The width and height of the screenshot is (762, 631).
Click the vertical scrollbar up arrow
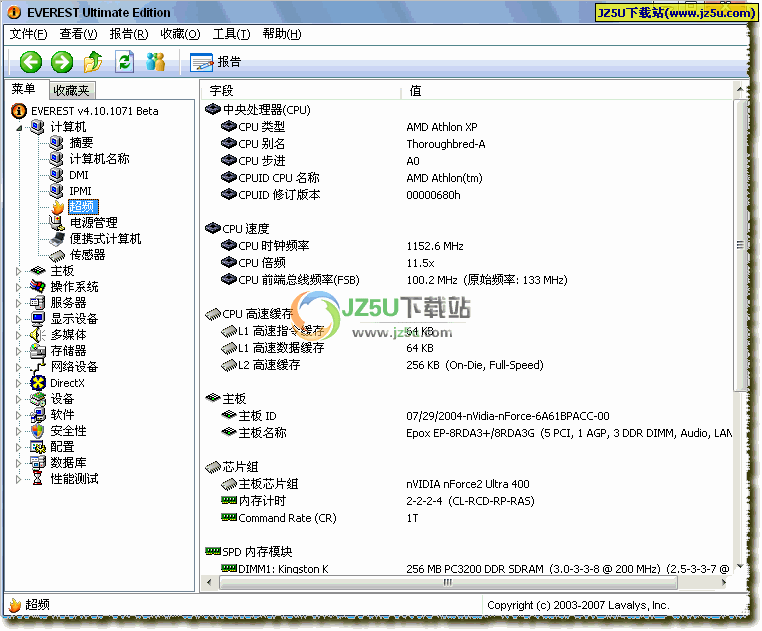[740, 90]
